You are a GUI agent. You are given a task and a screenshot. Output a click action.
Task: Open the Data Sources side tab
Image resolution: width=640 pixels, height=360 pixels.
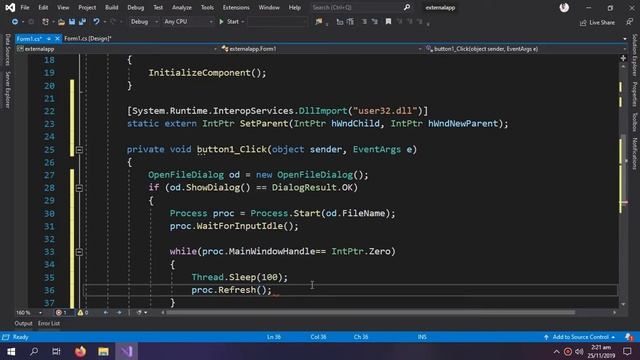coord(7,50)
